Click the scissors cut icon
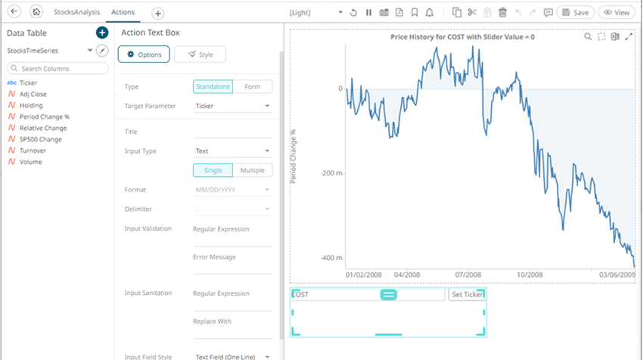 (472, 13)
